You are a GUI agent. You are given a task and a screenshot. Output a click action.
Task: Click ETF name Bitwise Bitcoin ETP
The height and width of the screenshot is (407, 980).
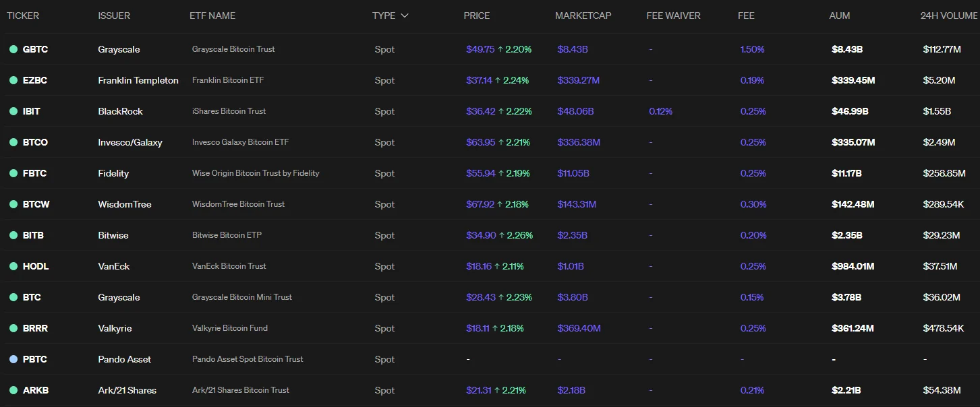coord(227,235)
